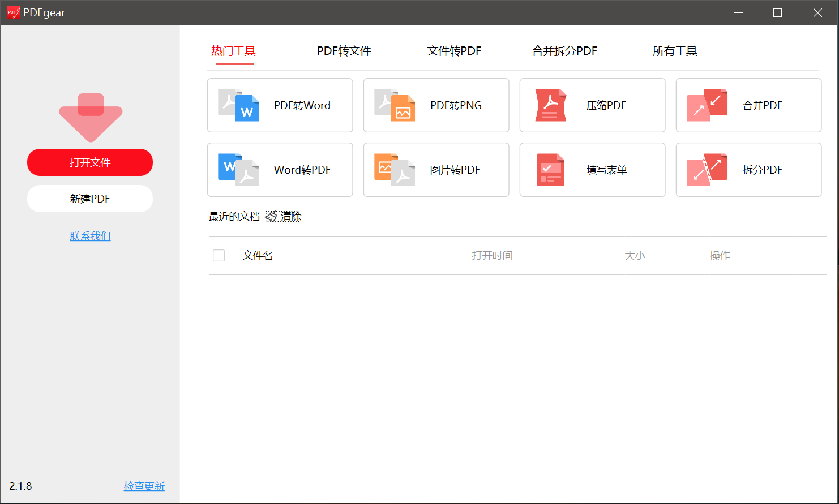Open the 合并拆分PDF tab
This screenshot has height=504, width=839.
(564, 51)
